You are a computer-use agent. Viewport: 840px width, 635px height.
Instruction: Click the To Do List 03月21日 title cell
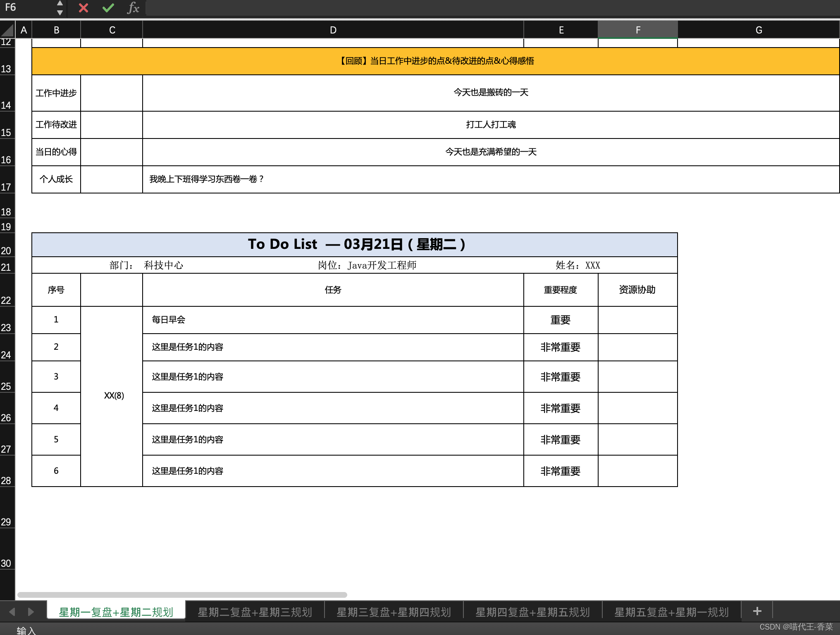pos(355,245)
